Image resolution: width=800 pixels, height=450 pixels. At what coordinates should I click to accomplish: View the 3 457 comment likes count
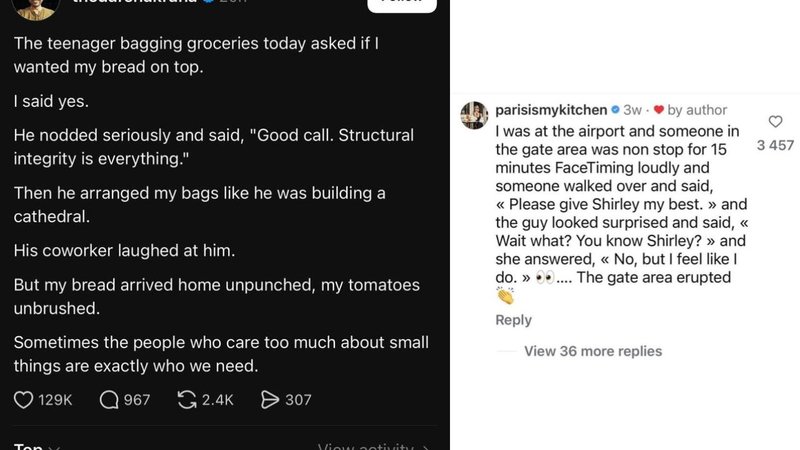[774, 146]
